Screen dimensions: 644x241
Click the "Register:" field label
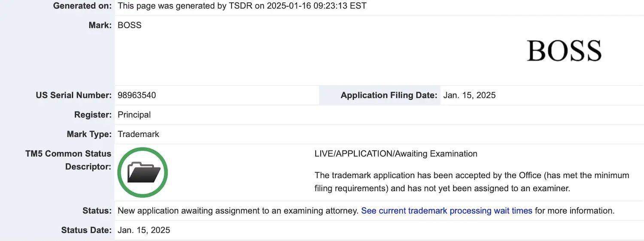(x=93, y=114)
